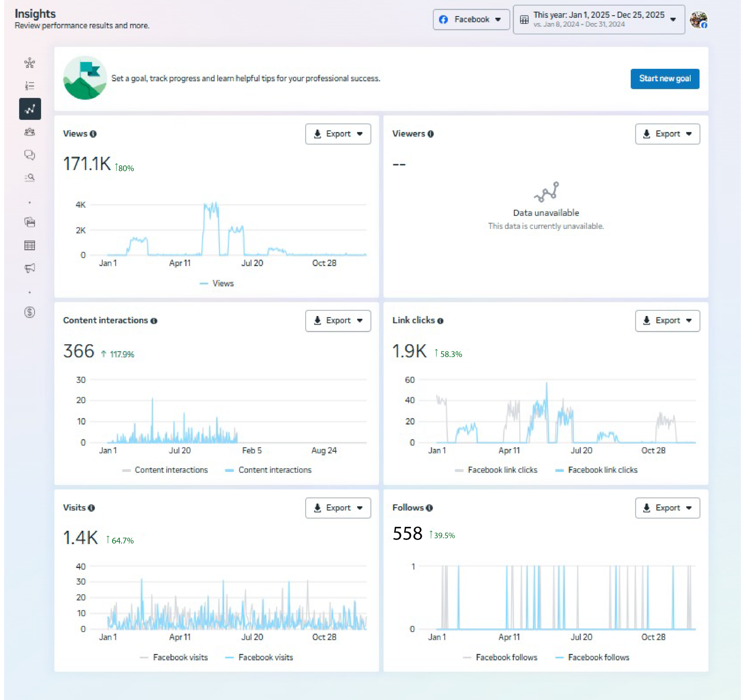Click the profile avatar at top right
747x700 pixels.
point(698,20)
